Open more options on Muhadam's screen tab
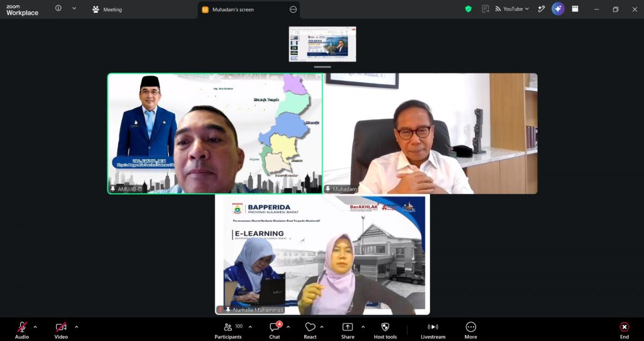The width and height of the screenshot is (644, 341). pyautogui.click(x=293, y=9)
